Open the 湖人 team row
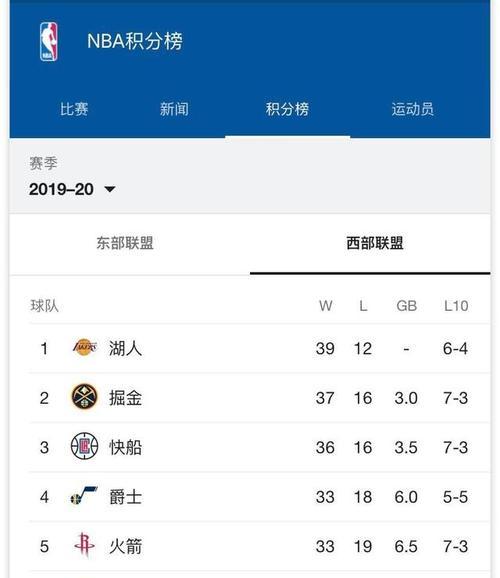Viewport: 500px width, 578px height. pyautogui.click(x=260, y=348)
